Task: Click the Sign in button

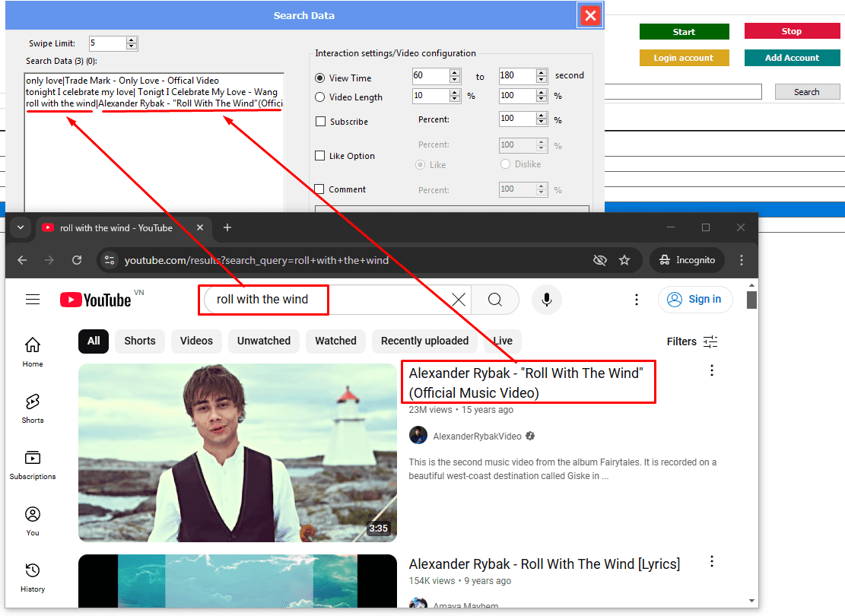Action: tap(695, 299)
